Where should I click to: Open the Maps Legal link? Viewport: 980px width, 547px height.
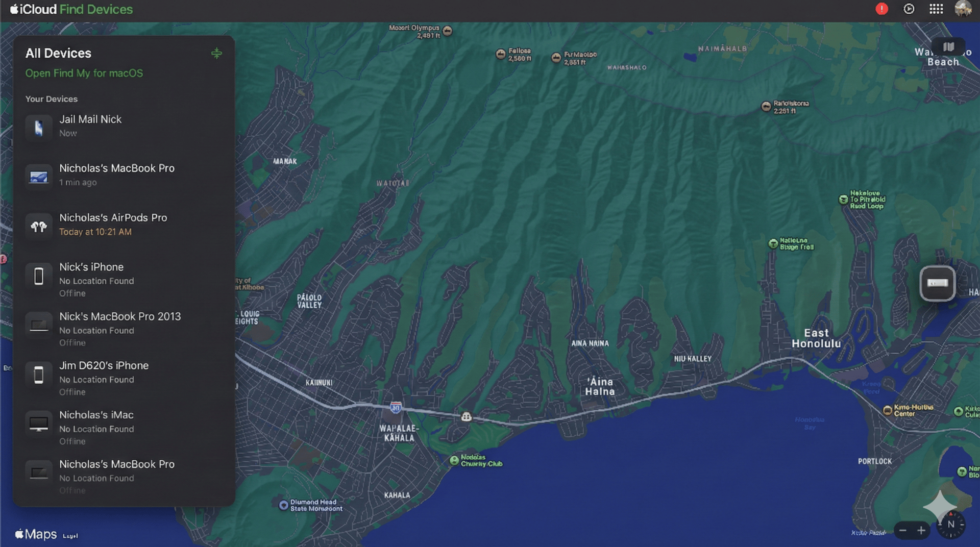pos(70,536)
